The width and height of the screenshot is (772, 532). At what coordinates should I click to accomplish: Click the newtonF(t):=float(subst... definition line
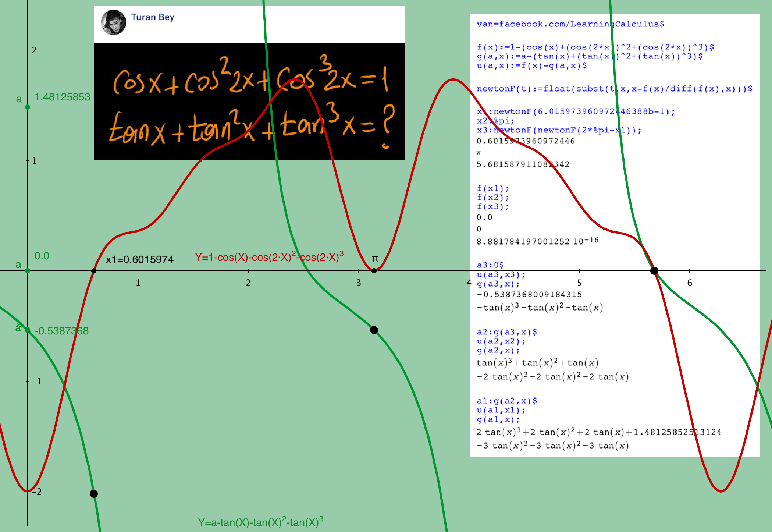click(x=615, y=89)
